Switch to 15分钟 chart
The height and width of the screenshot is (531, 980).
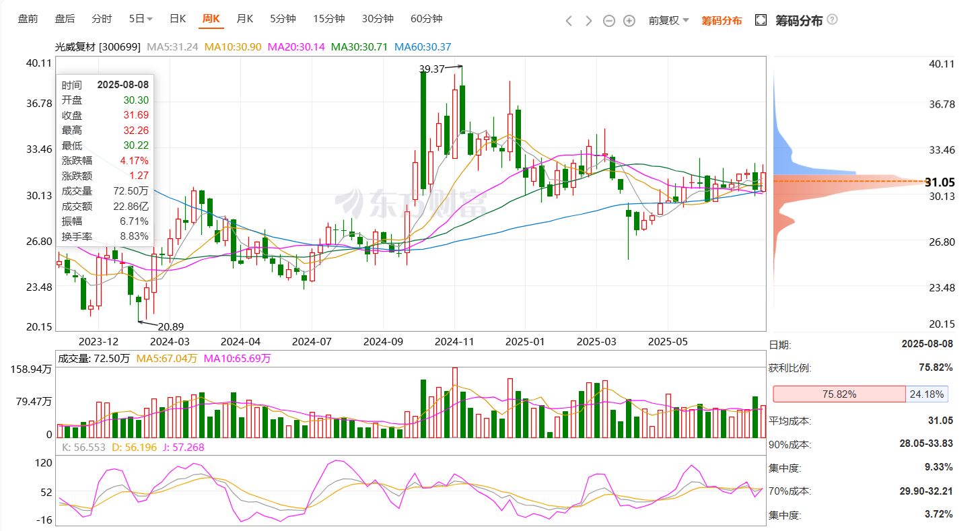pyautogui.click(x=328, y=19)
